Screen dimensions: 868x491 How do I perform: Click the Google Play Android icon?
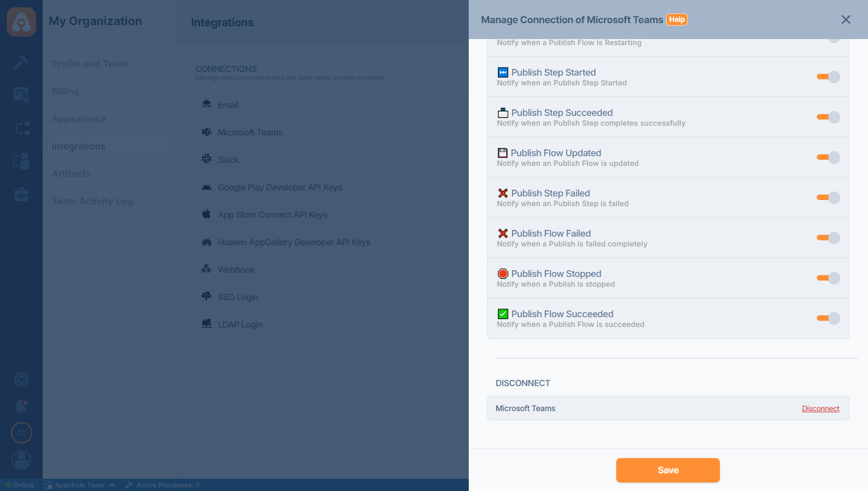tap(207, 187)
